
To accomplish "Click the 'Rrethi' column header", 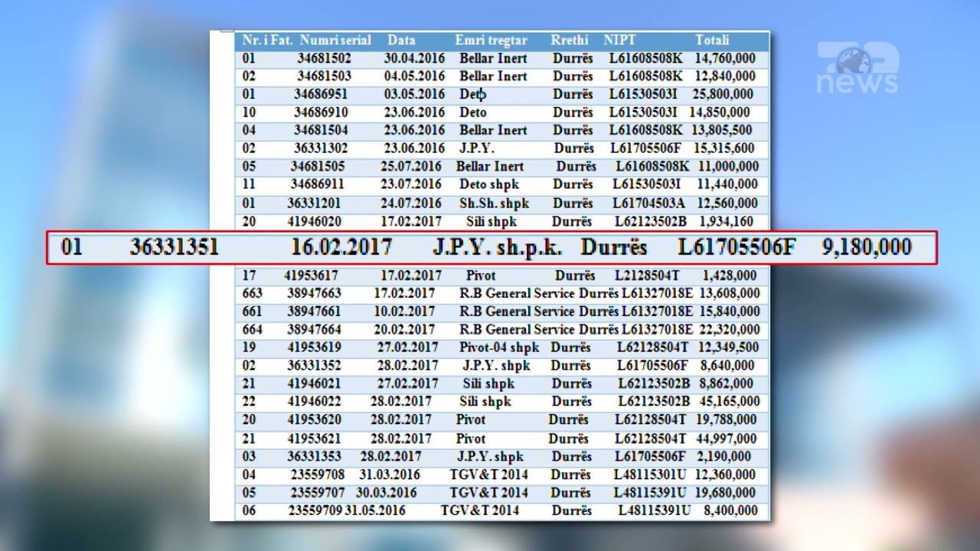I will [x=570, y=41].
